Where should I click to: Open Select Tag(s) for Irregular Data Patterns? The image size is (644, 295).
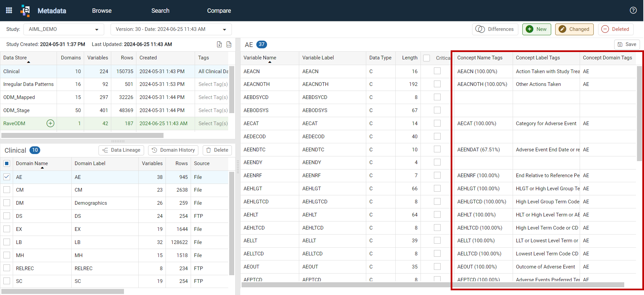click(x=213, y=84)
